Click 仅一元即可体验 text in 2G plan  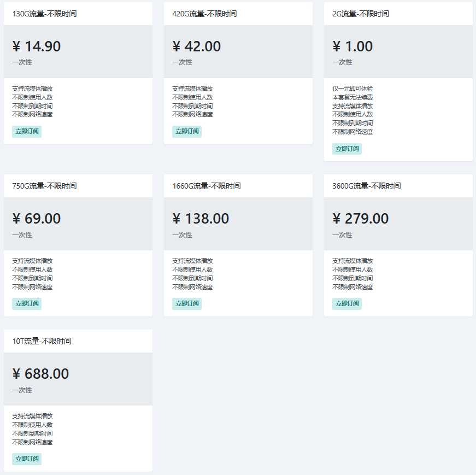click(353, 89)
